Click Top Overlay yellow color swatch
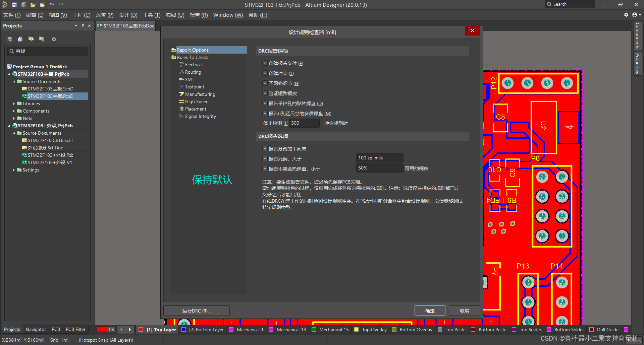 pos(356,330)
